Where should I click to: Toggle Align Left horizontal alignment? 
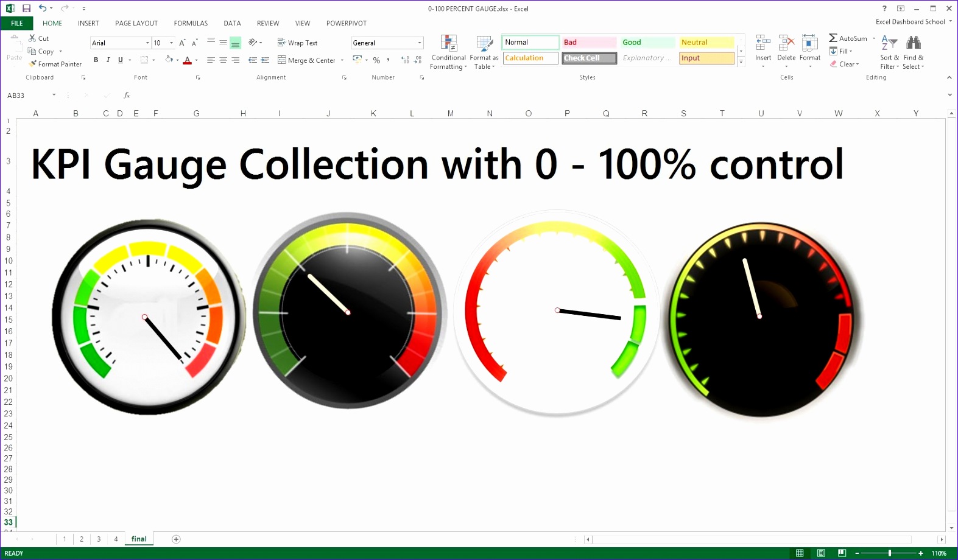211,60
